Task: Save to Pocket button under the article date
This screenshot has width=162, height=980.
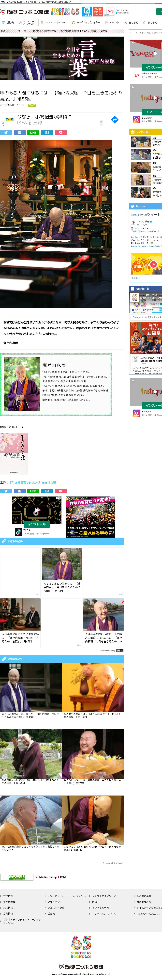Action: [60, 133]
